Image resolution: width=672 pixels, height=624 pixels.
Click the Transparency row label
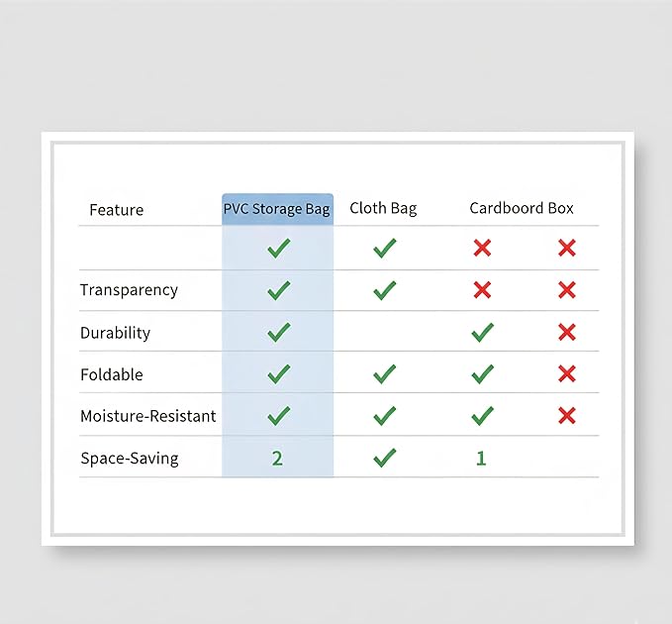click(129, 290)
